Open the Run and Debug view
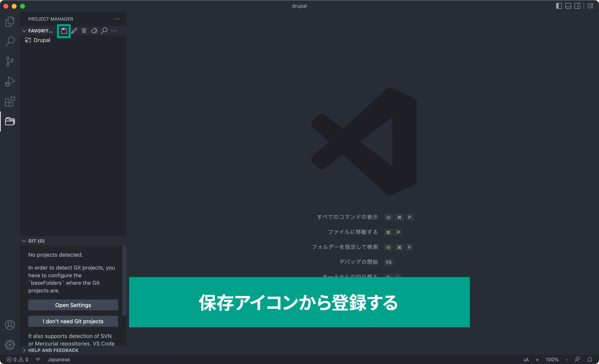Viewport: 599px width, 364px height. tap(10, 82)
